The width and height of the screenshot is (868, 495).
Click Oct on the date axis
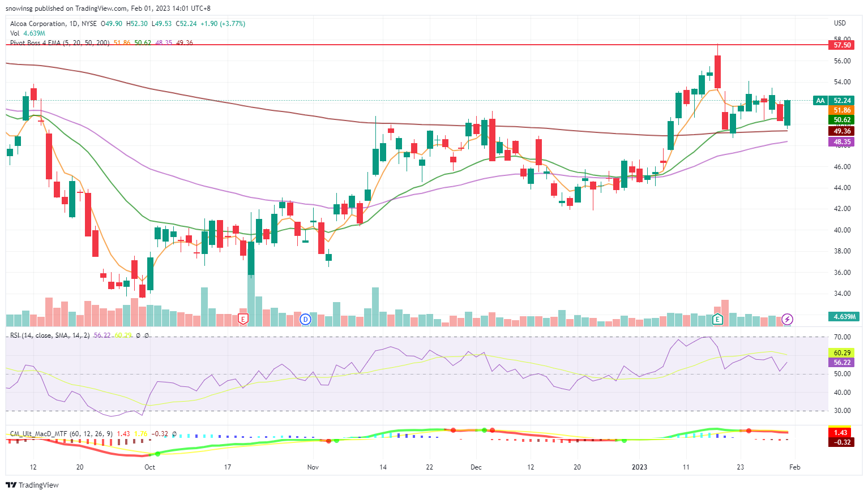coord(149,467)
